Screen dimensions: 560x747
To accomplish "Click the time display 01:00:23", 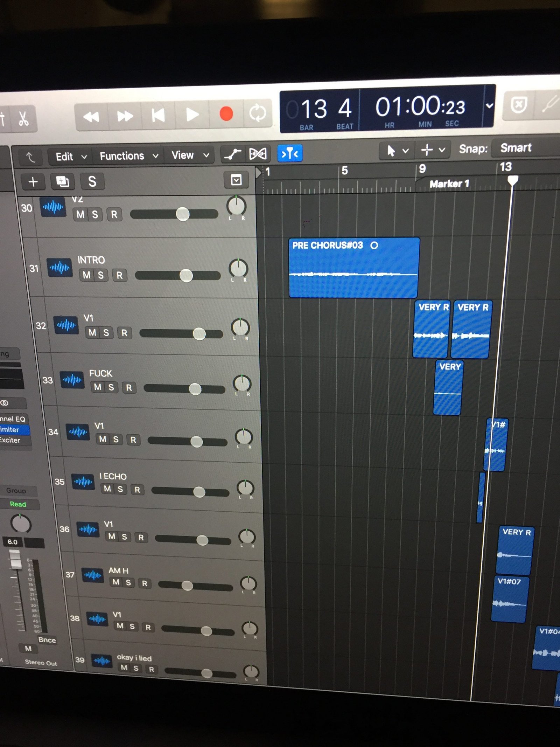I will coord(420,106).
